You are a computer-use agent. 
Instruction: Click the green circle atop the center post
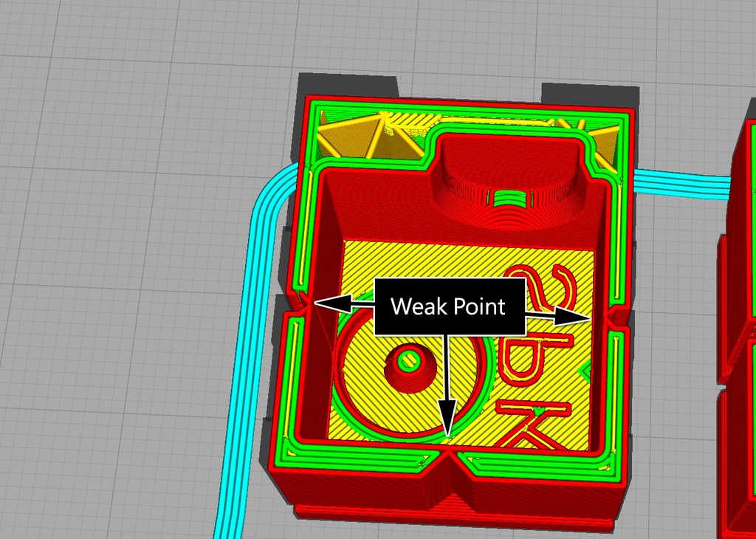[407, 361]
